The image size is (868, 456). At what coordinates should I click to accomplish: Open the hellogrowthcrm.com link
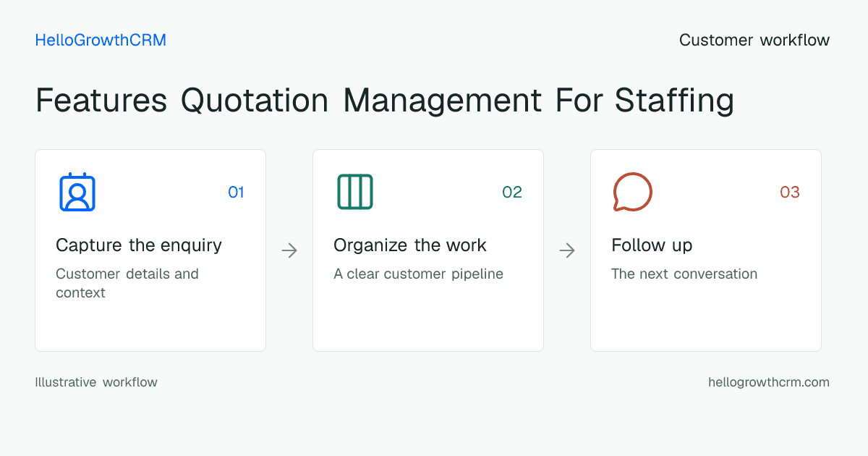pos(769,382)
